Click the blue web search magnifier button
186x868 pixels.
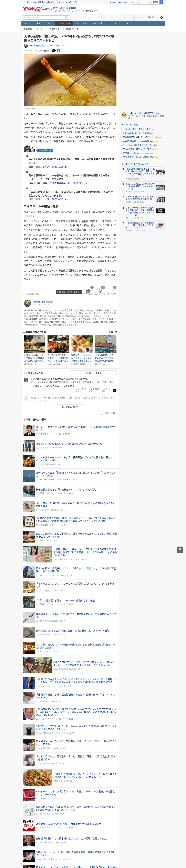[161, 2]
